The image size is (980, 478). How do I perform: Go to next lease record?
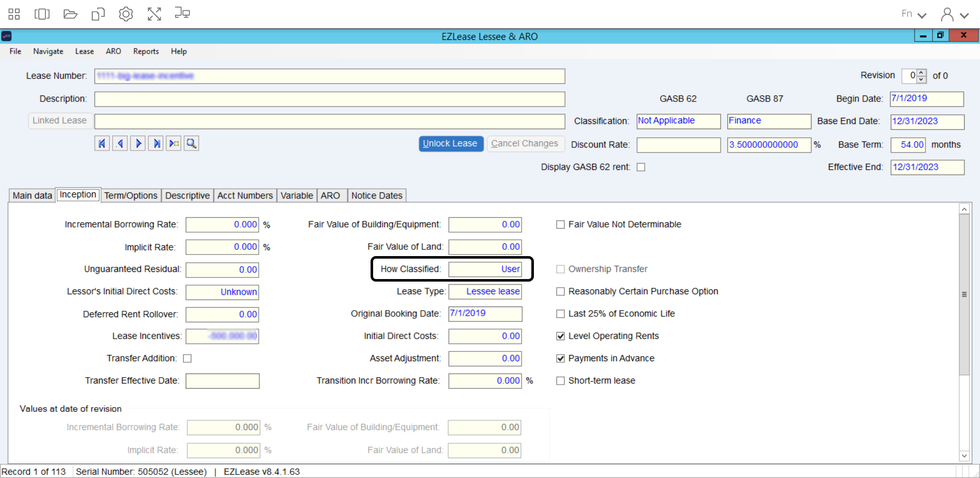click(138, 144)
